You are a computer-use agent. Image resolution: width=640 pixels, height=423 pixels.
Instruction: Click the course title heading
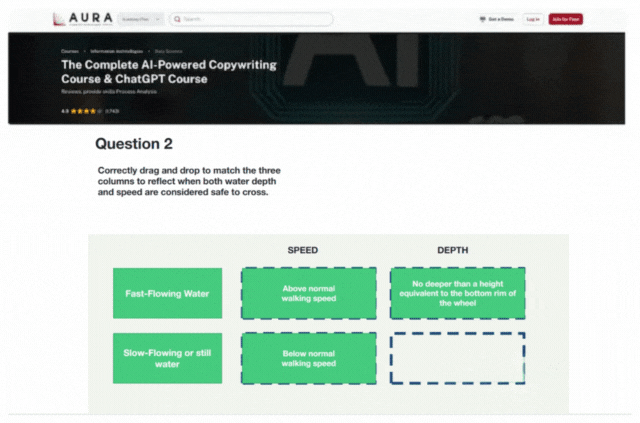[x=168, y=71]
